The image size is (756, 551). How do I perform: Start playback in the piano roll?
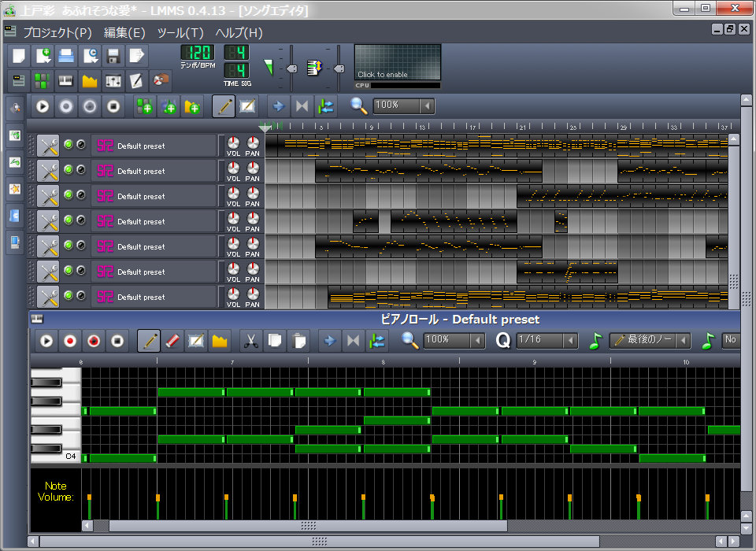point(45,340)
